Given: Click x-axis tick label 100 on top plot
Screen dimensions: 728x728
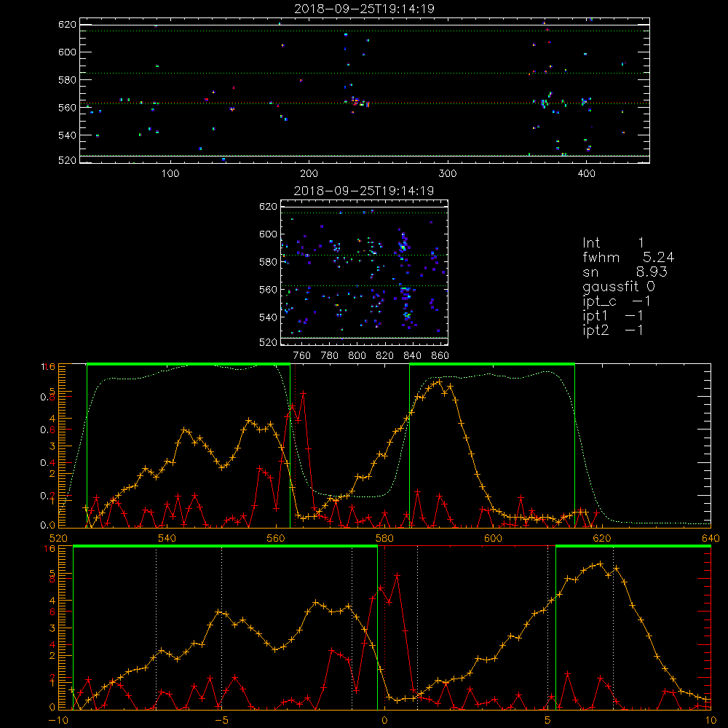Looking at the screenshot, I should 170,174.
